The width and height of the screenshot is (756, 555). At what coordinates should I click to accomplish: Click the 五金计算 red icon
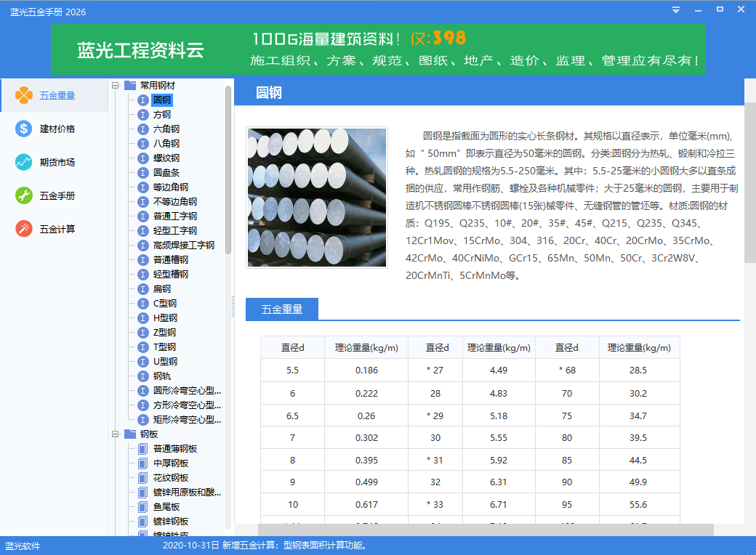pyautogui.click(x=24, y=229)
